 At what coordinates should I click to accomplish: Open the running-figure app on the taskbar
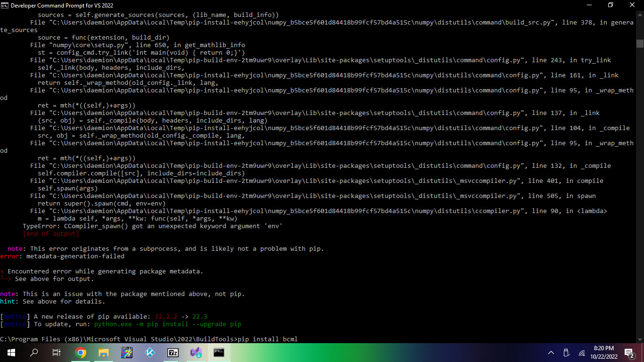[x=127, y=353]
